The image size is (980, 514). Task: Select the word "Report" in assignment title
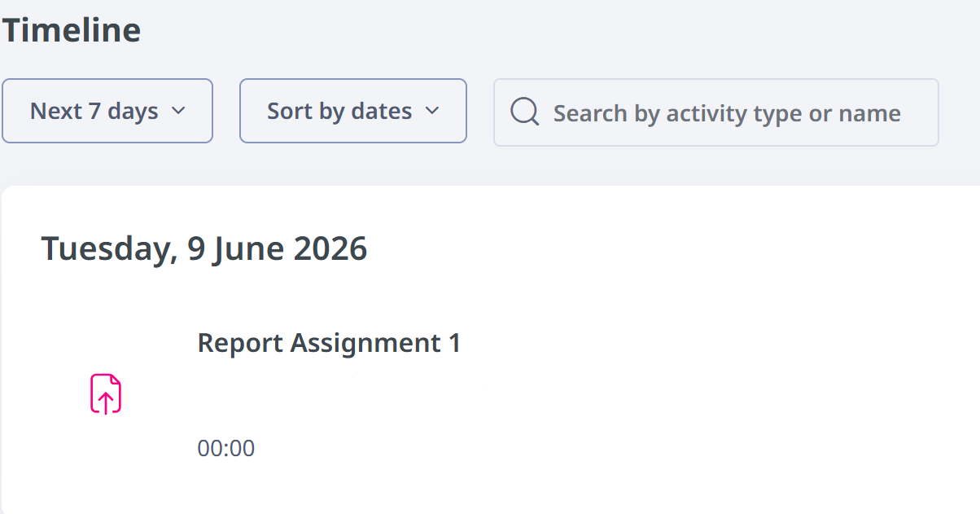[241, 343]
